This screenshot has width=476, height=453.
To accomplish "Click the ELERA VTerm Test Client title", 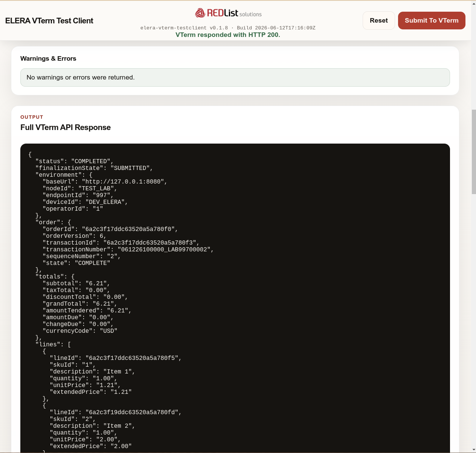I will click(x=49, y=21).
